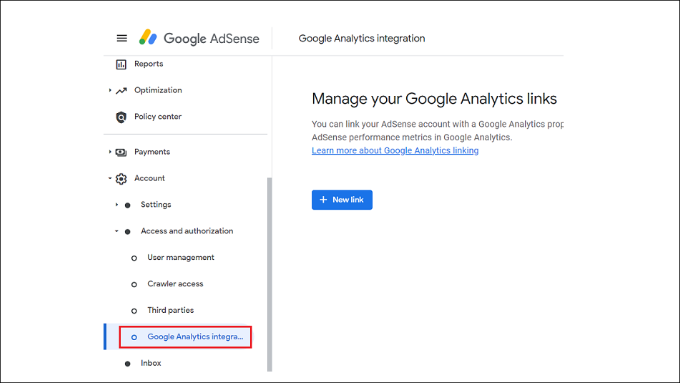Open the hamburger main menu

tap(122, 38)
